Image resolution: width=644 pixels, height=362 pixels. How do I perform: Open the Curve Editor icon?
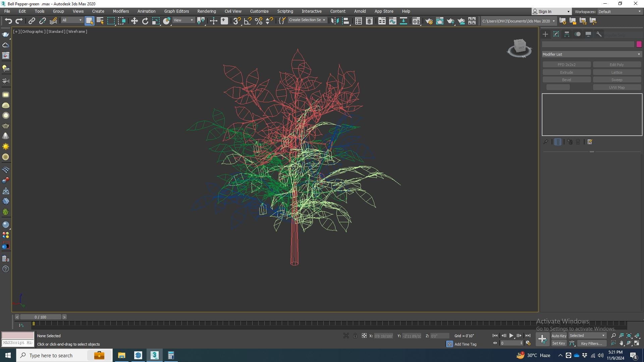[392, 21]
